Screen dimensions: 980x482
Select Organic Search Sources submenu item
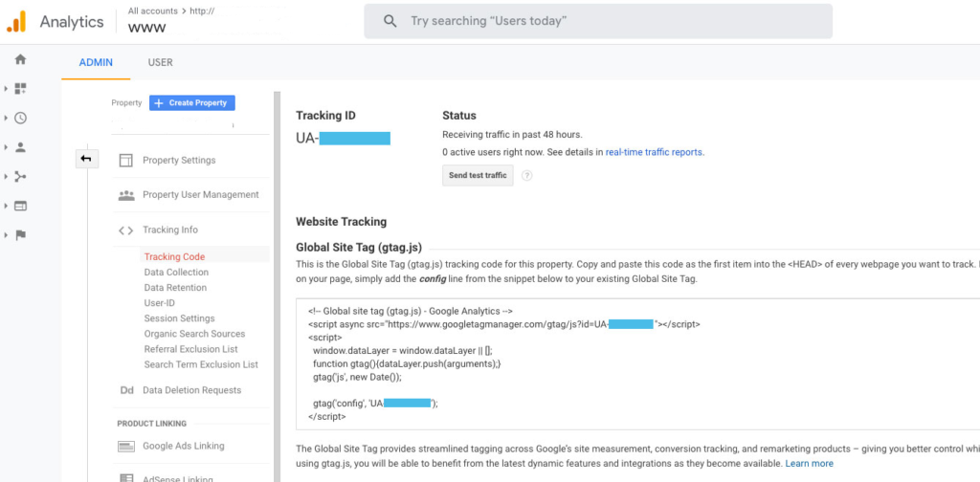(194, 334)
